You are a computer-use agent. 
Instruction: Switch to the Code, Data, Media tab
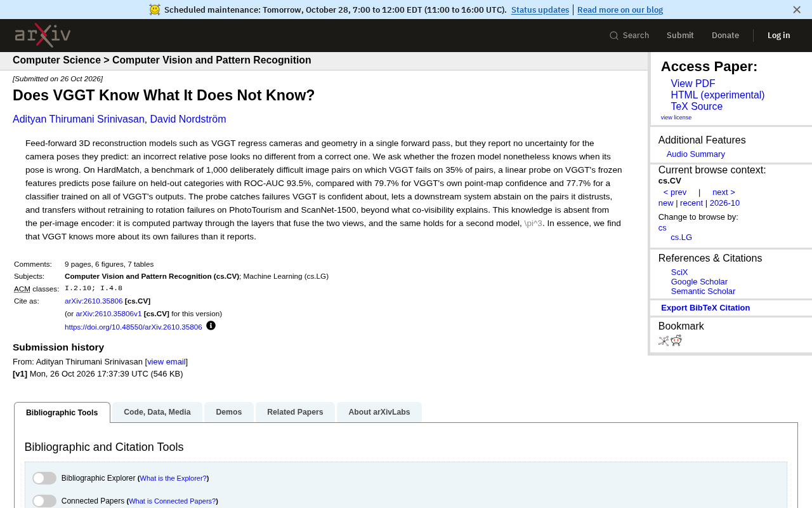click(x=157, y=412)
